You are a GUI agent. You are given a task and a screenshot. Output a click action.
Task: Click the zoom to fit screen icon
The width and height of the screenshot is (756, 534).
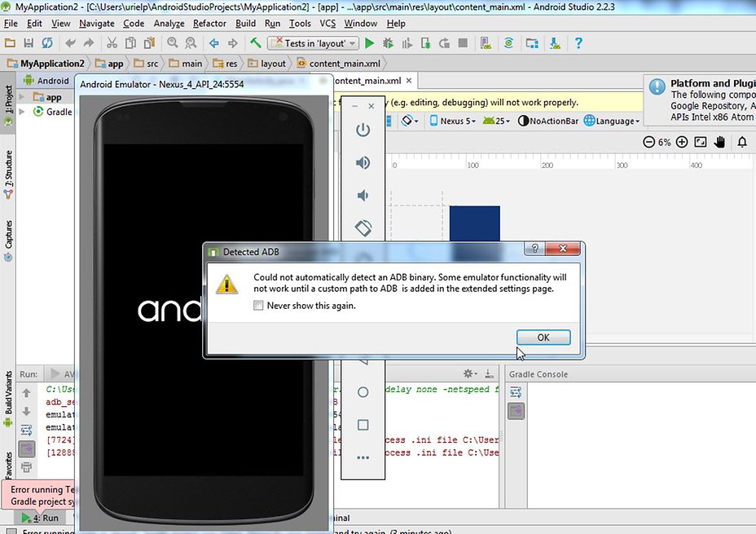700,142
